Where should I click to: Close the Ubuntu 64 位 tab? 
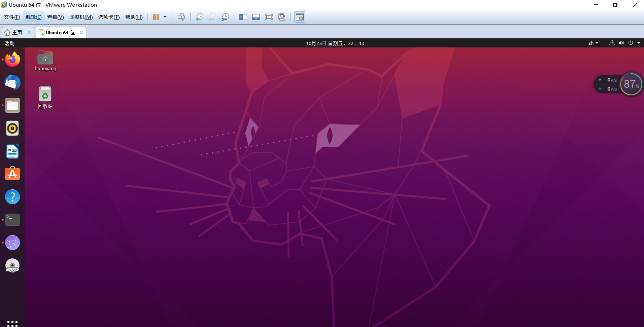click(x=81, y=33)
